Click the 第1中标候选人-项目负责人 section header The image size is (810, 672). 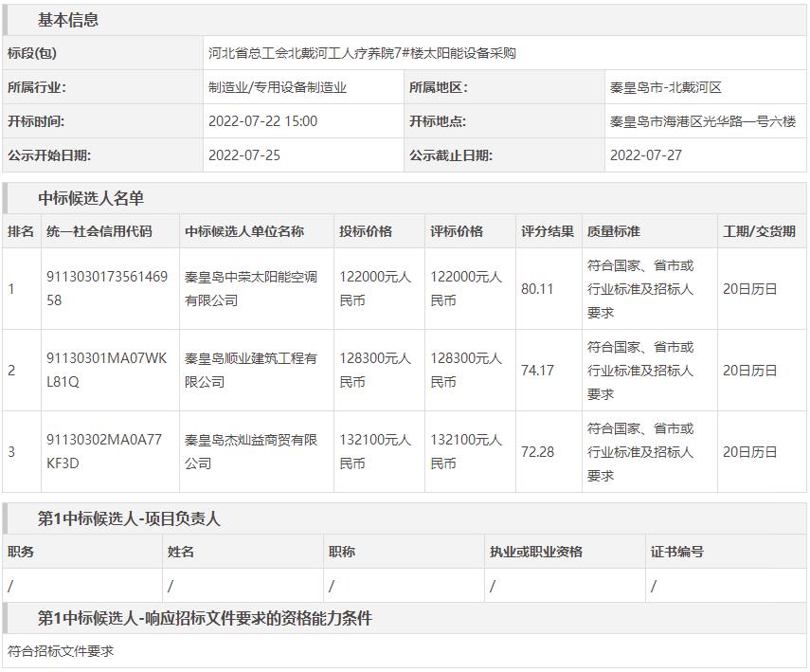pyautogui.click(x=129, y=518)
